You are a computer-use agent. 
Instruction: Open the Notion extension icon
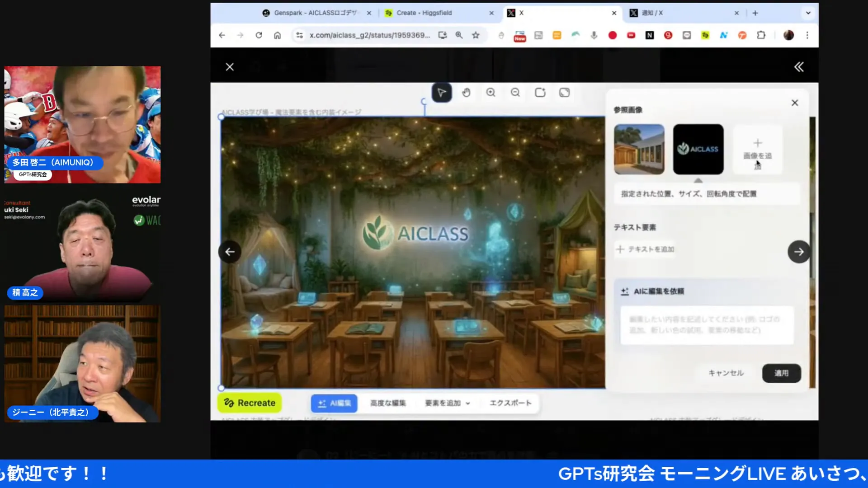649,35
